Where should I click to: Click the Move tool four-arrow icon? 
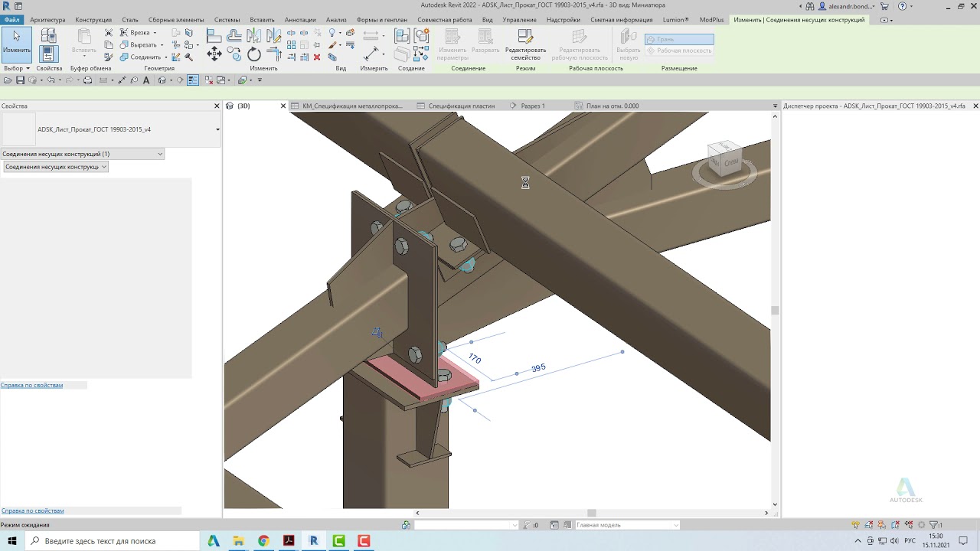point(214,54)
